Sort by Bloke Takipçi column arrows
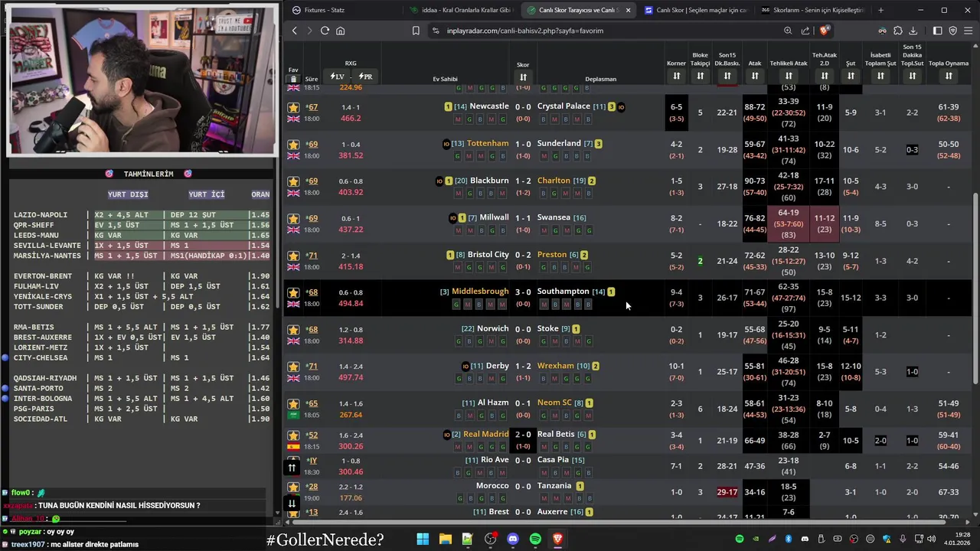The height and width of the screenshot is (551, 980). tap(700, 76)
